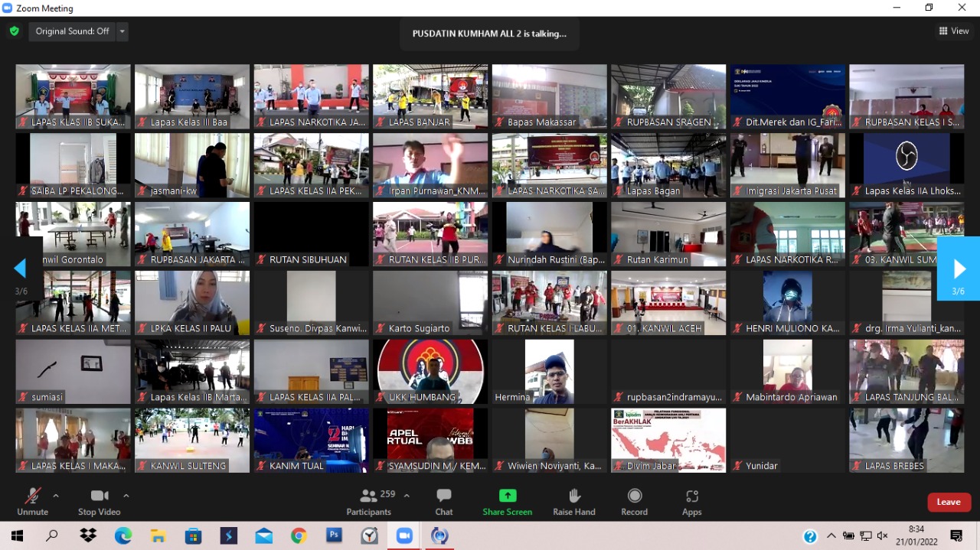This screenshot has width=980, height=550.
Task: Open the Participants list
Action: pyautogui.click(x=369, y=501)
